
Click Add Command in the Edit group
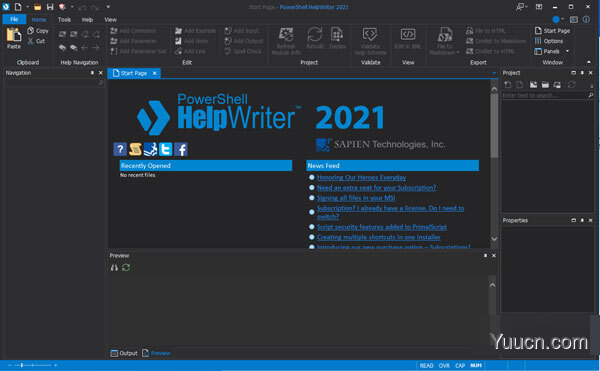coord(133,31)
